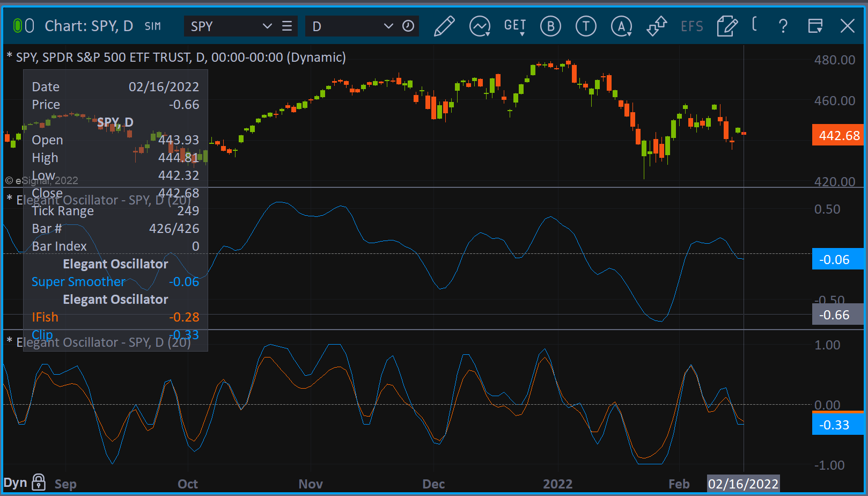Click the 480.00 price scale label

point(835,60)
